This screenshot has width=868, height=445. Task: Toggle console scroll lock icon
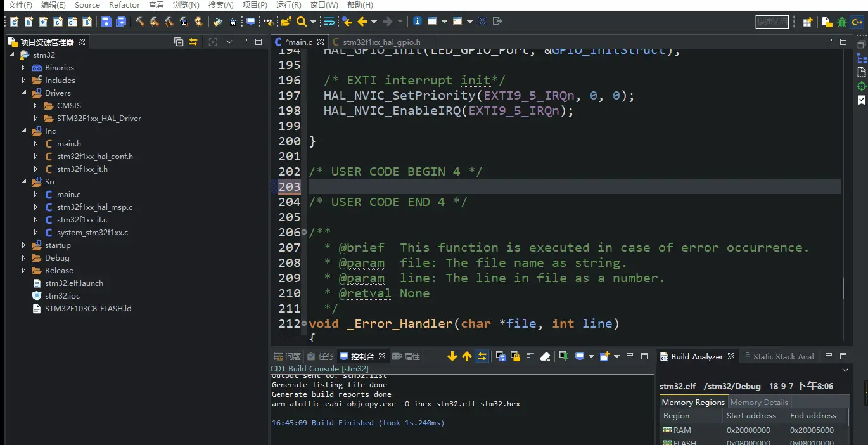515,356
